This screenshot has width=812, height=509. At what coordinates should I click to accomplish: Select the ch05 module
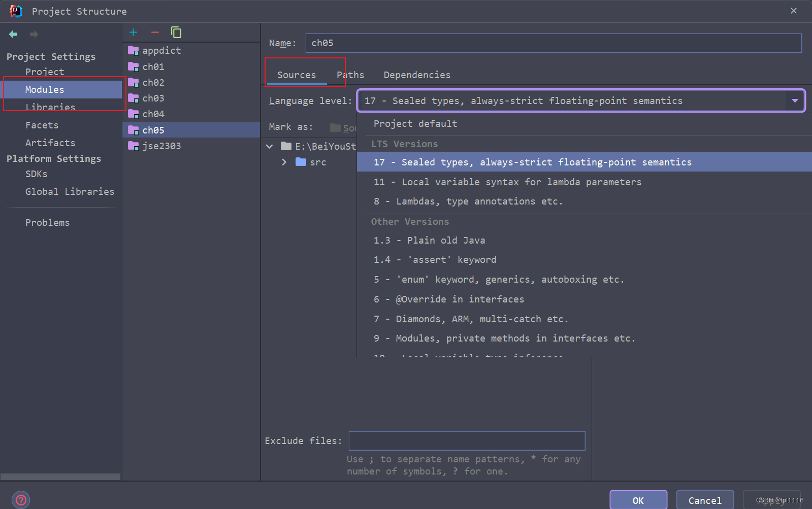pos(191,130)
